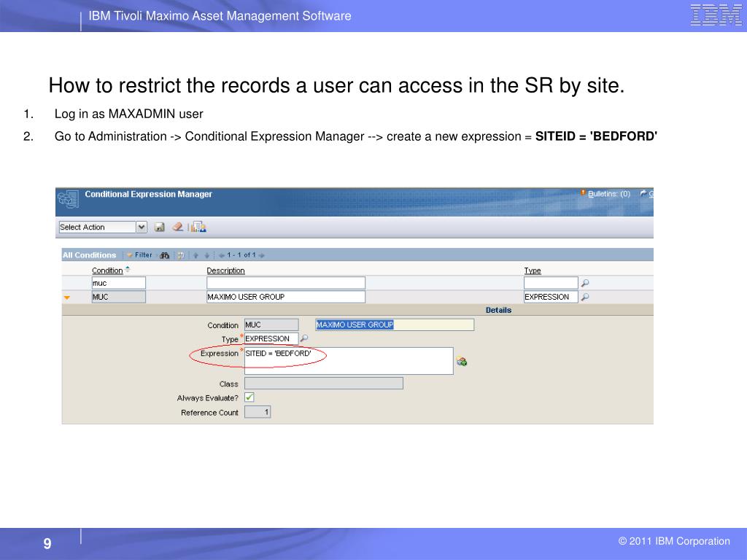
Task: Open the reports chart toolbar icon
Action: [x=198, y=227]
